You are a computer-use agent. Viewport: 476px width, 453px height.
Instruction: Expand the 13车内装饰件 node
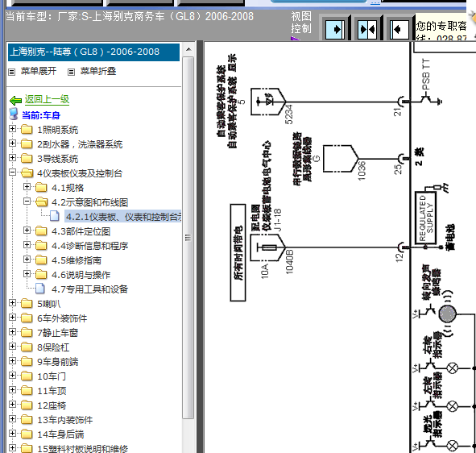pyautogui.click(x=12, y=419)
